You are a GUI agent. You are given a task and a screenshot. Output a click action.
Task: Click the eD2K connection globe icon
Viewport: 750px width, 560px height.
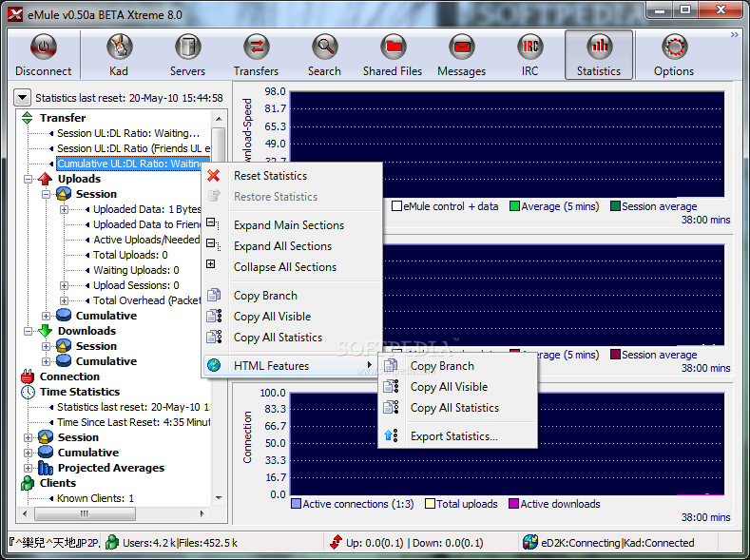[530, 542]
